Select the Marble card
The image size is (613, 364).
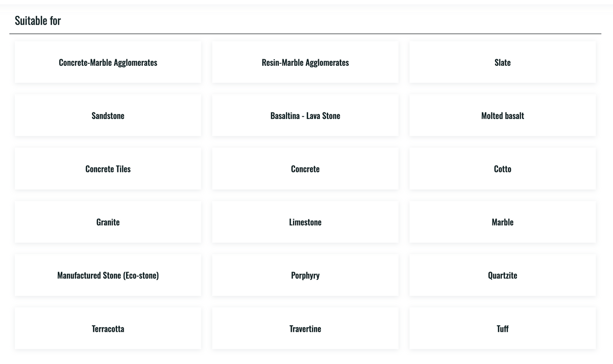(503, 222)
